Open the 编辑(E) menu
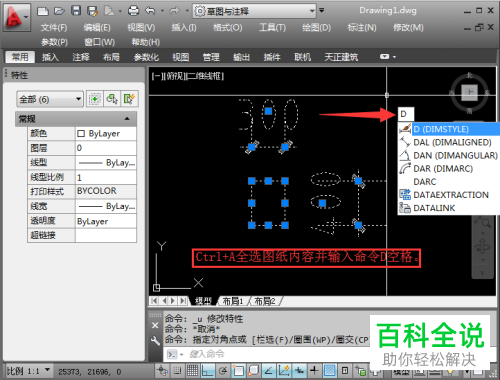 pyautogui.click(x=97, y=28)
